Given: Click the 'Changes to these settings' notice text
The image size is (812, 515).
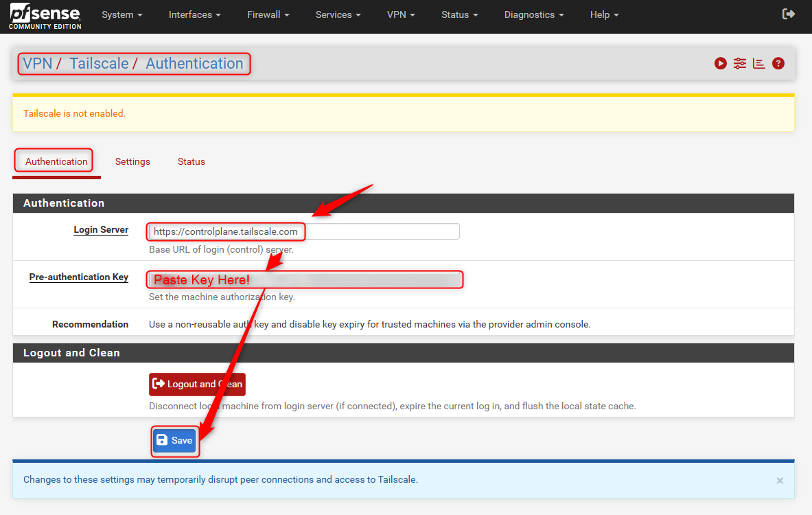Looking at the screenshot, I should 220,480.
